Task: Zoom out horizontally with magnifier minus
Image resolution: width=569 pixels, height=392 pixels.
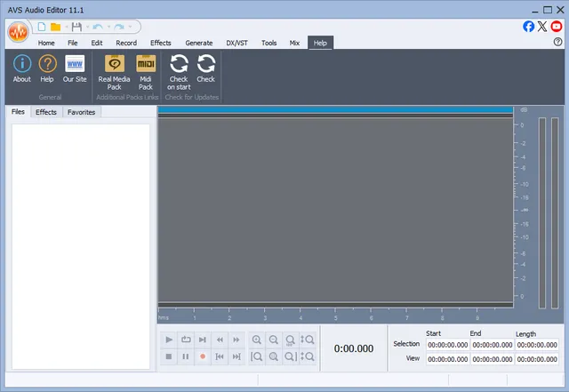Action: 274,340
